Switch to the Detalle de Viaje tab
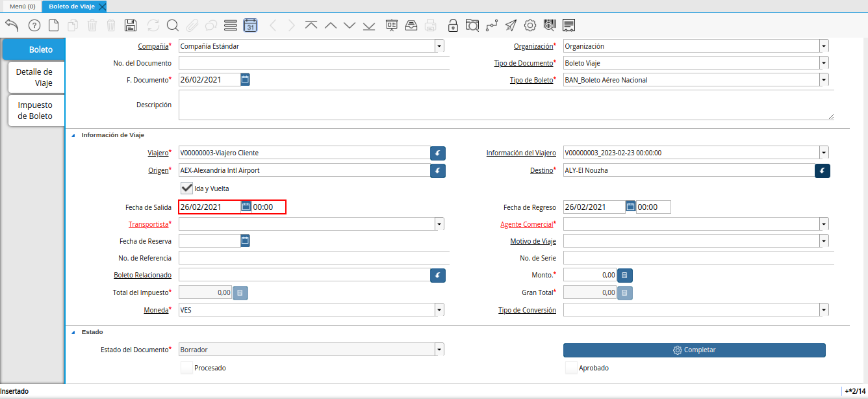Viewport: 868px width, 399px height. 36,77
